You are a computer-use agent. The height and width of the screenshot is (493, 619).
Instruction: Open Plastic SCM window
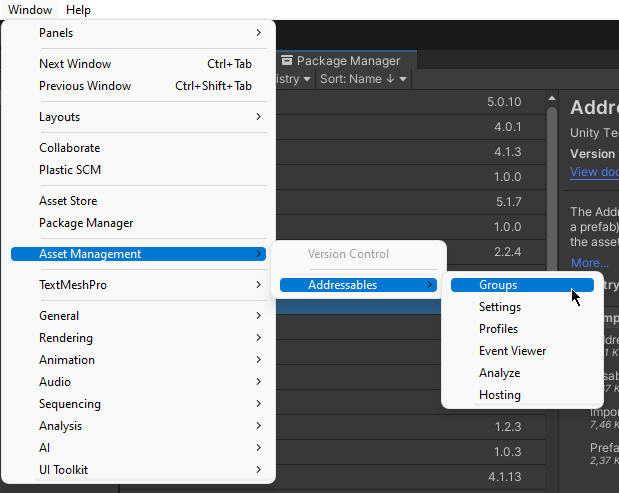pyautogui.click(x=139, y=170)
